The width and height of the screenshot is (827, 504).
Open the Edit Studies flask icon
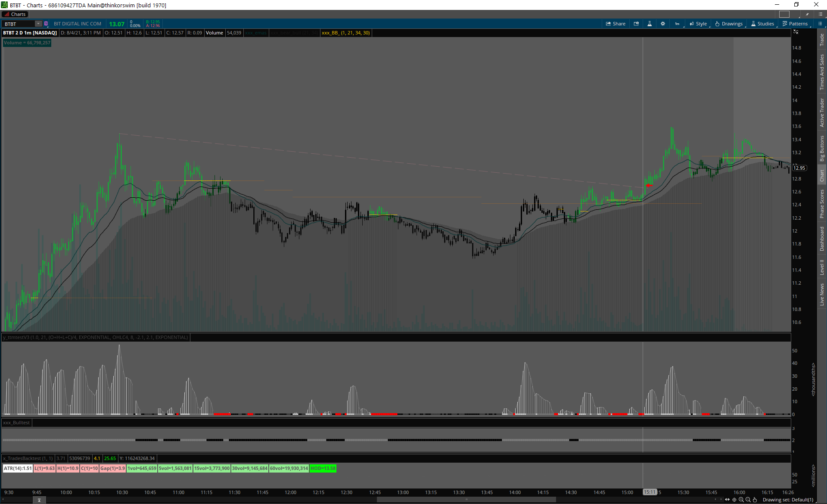tap(650, 24)
